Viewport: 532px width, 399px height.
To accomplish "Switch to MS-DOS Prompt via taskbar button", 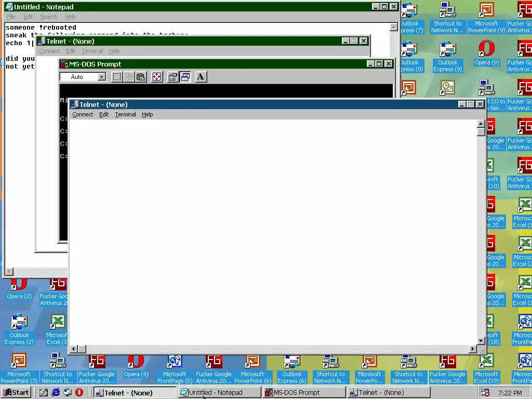I will tap(304, 393).
